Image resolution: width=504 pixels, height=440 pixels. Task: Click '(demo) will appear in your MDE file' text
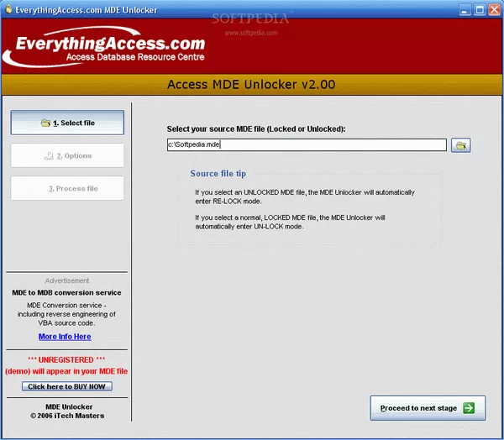[66, 371]
